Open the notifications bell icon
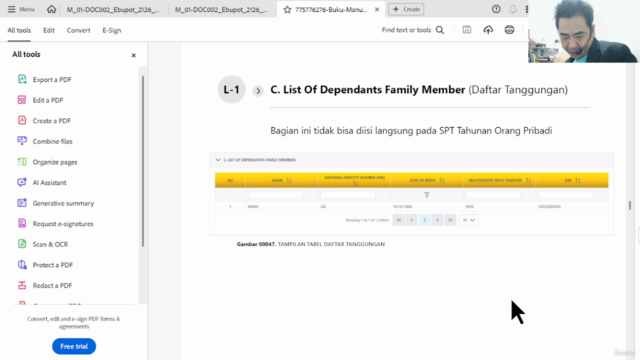Image resolution: width=640 pixels, height=360 pixels. pyautogui.click(x=513, y=9)
